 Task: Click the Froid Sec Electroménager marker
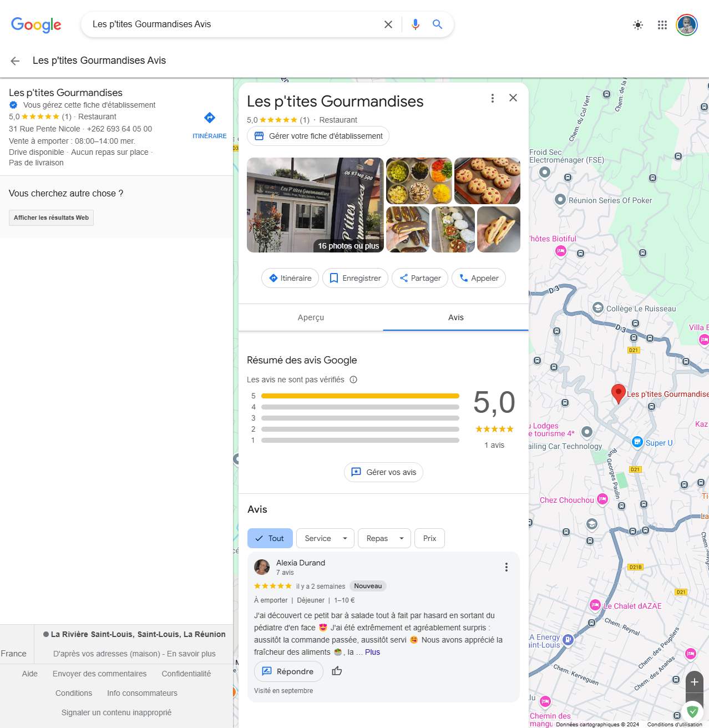(545, 172)
